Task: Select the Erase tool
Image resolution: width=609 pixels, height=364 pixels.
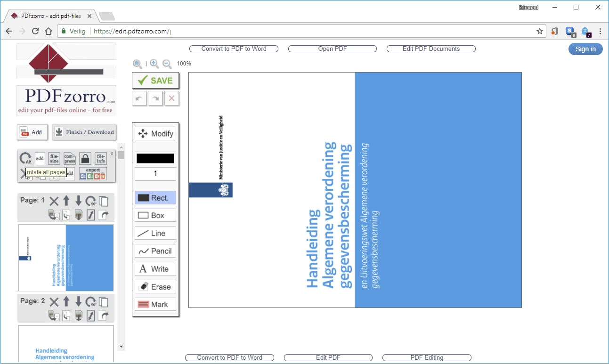Action: click(155, 287)
